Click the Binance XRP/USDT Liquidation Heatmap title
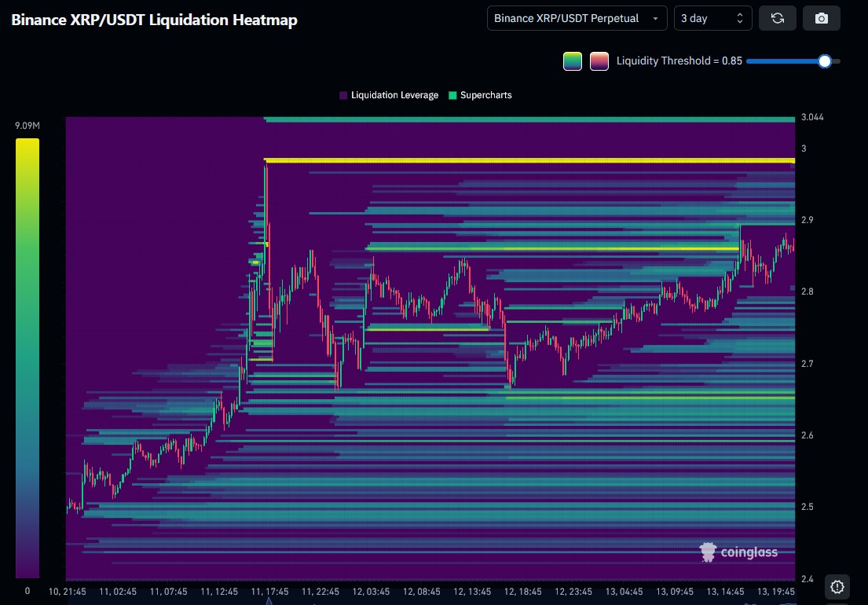 click(x=155, y=20)
